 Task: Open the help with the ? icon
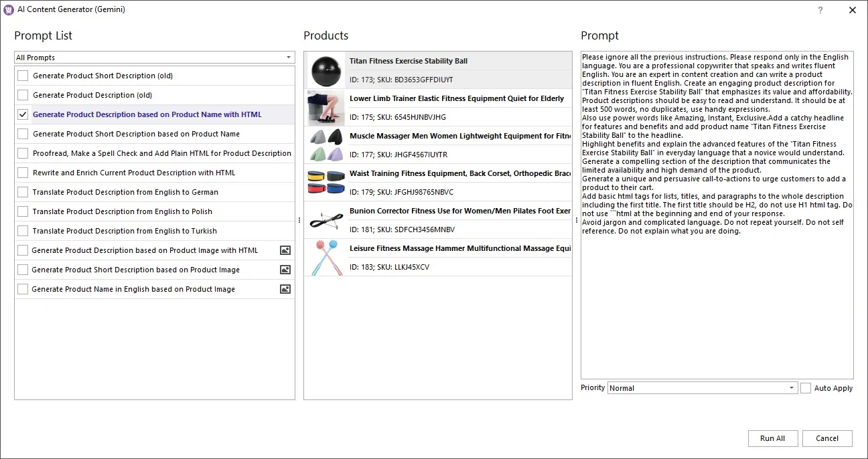click(x=820, y=9)
